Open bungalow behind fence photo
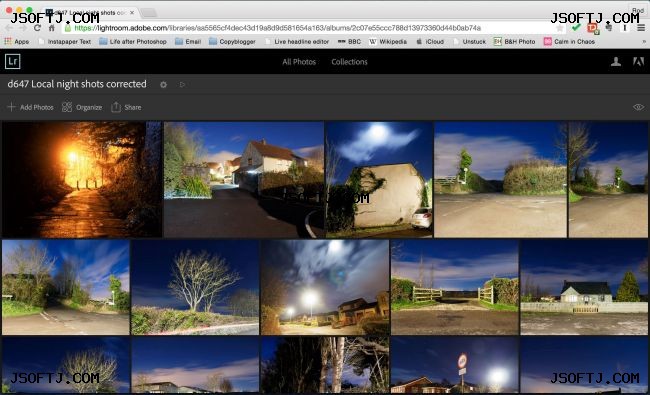 584,287
